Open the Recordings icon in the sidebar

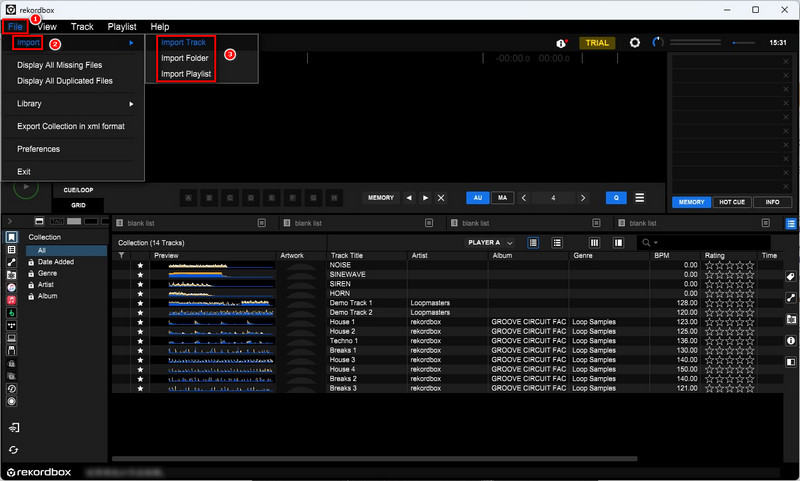[x=11, y=401]
